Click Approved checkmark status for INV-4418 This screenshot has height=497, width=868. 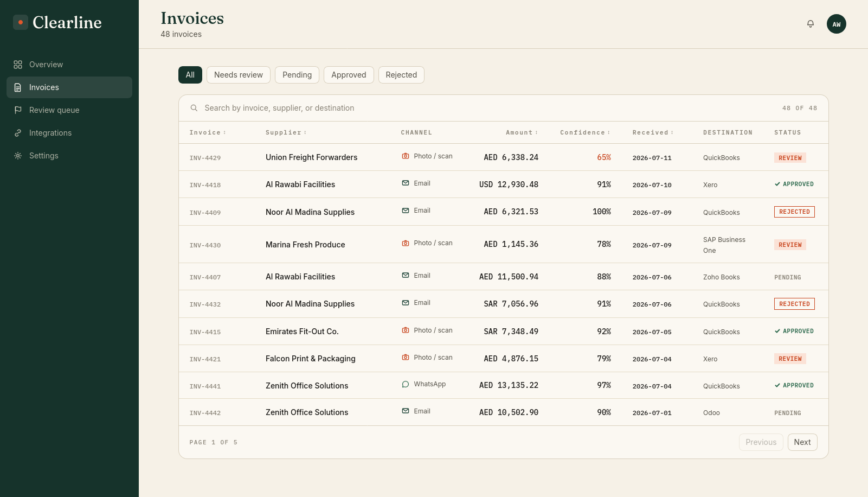794,184
